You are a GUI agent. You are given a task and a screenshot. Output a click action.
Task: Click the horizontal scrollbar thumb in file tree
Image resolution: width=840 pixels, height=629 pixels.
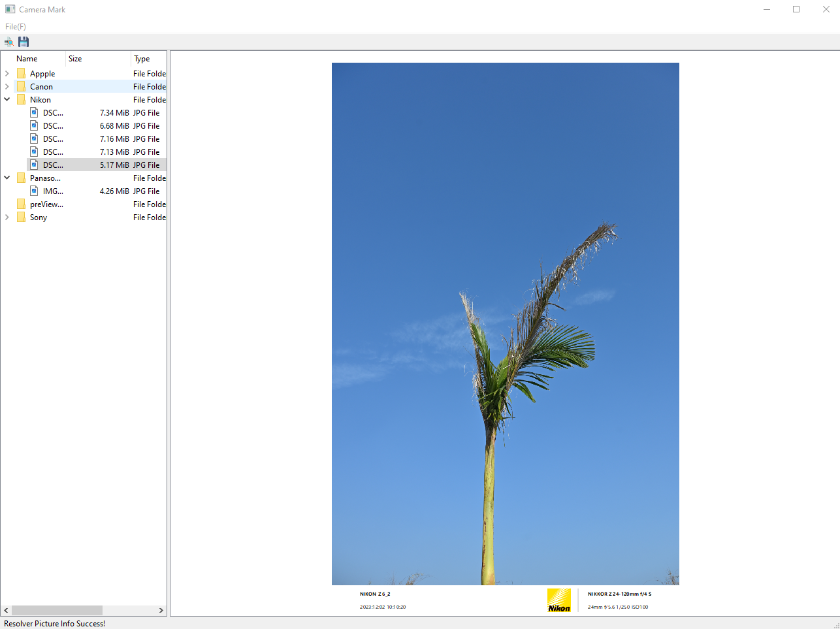click(x=57, y=610)
